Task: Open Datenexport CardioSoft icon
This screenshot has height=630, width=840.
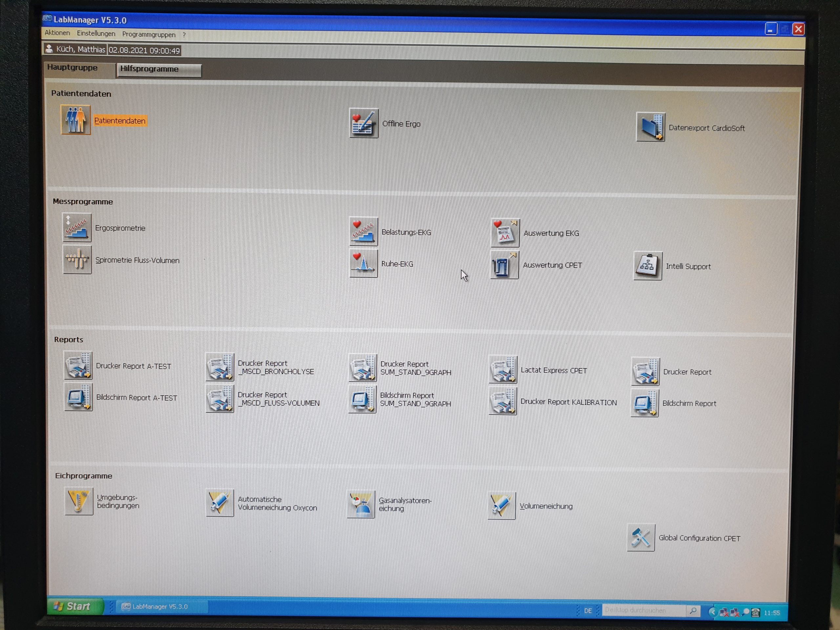Action: (650, 127)
